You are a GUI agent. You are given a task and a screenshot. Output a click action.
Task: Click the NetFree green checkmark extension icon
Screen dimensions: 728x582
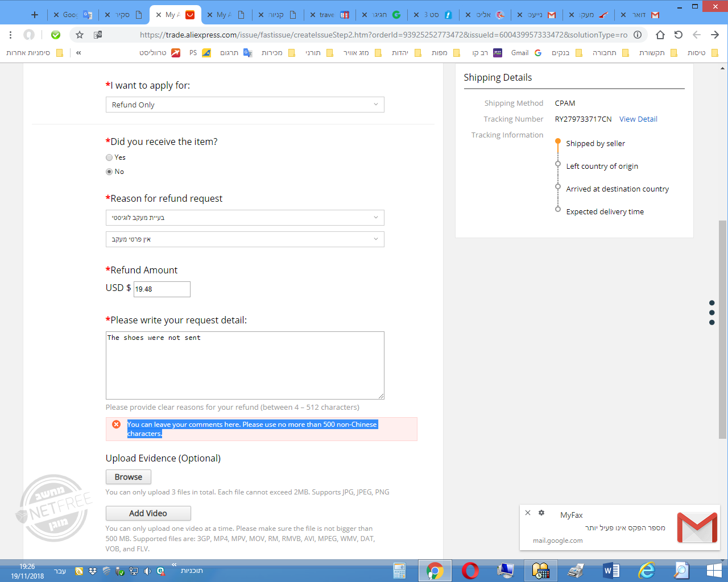55,35
